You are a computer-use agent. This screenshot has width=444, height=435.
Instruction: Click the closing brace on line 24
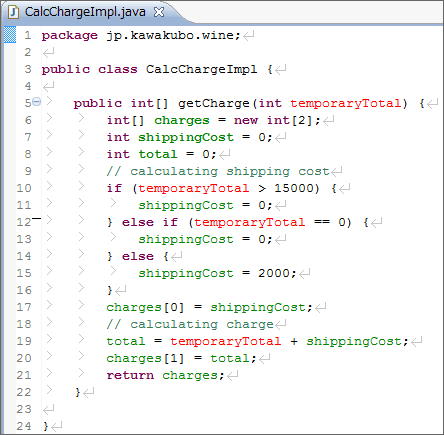[46, 426]
